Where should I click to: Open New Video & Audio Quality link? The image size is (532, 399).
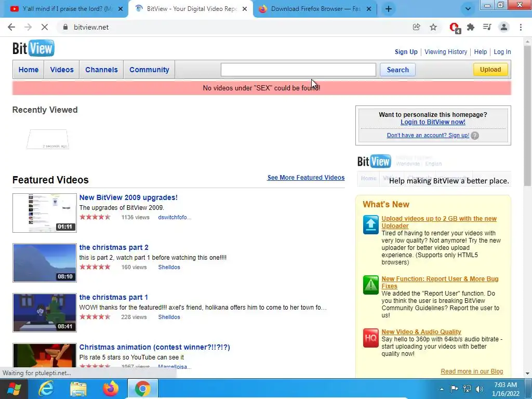coord(421,332)
